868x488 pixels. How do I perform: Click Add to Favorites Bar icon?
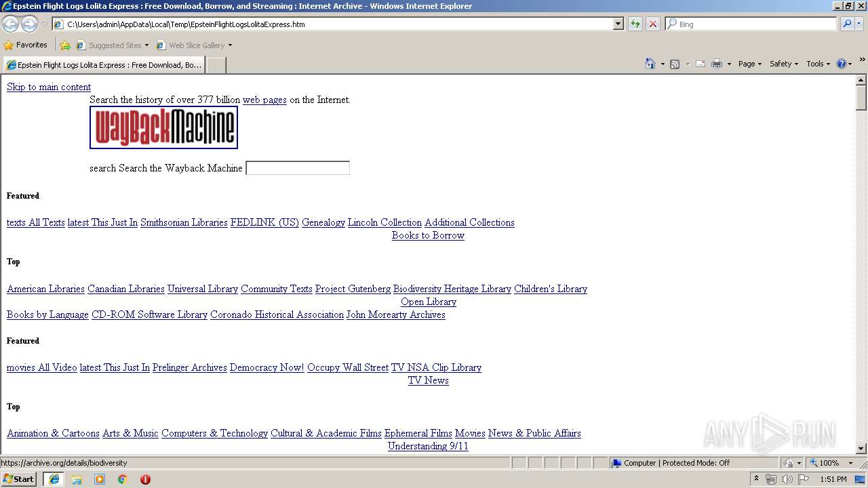[x=65, y=45]
